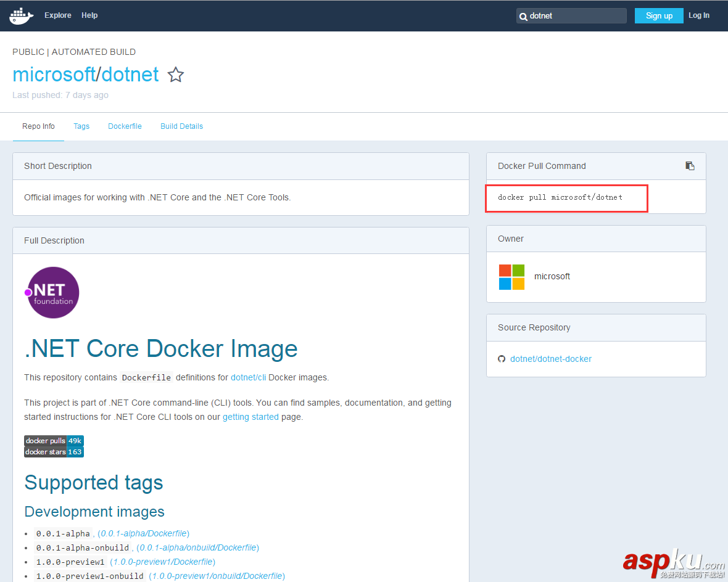Open the Build Details tab
Viewport: 728px width, 582px height.
pos(181,126)
